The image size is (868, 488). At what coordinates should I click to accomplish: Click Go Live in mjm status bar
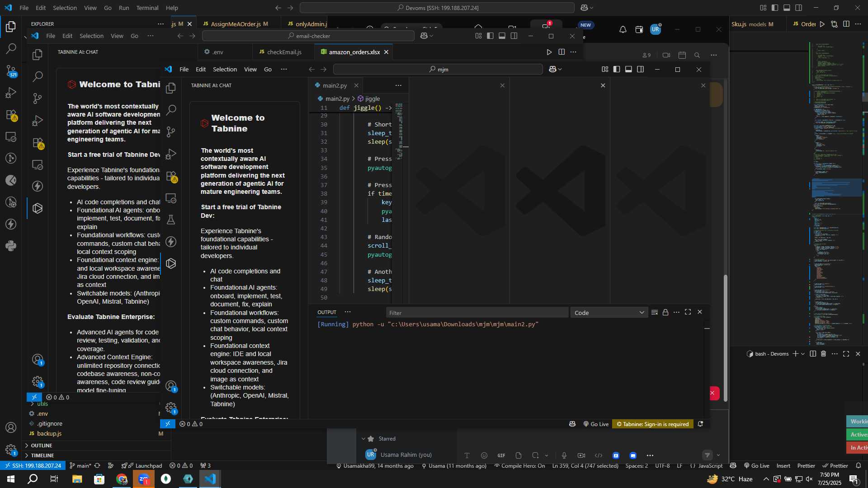point(596,424)
